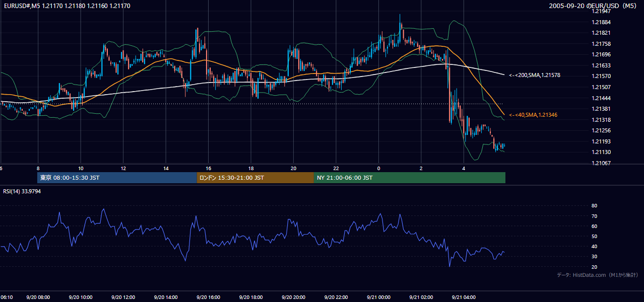Click the 9/20 18:00 time label
Viewport: 644px width, 302px height.
coord(251,297)
